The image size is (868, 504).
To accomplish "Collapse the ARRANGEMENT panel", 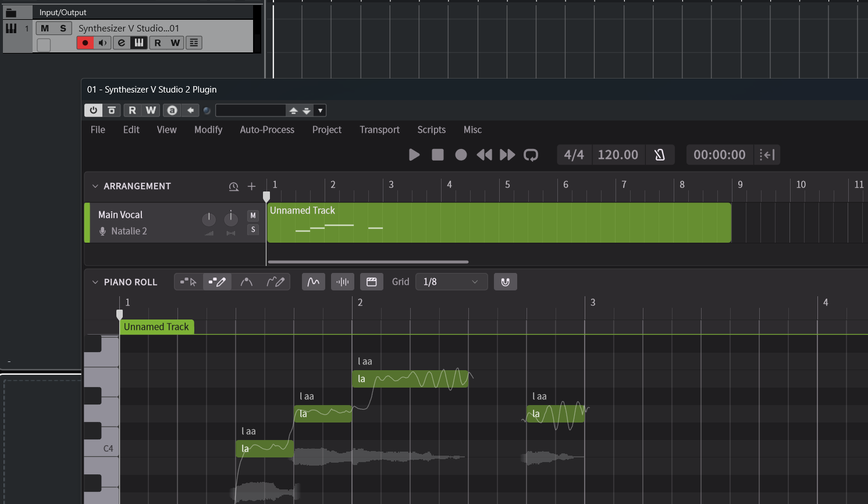I will tap(95, 186).
